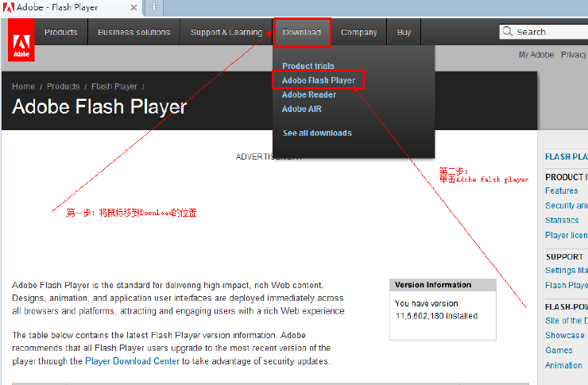Choose Adobe AIR in dropdown
This screenshot has width=588, height=385.
point(301,109)
